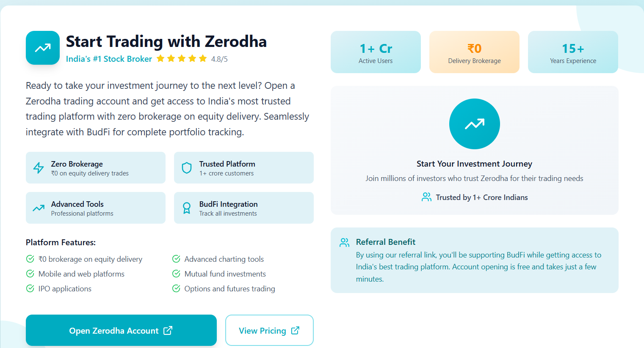Viewport: 644px width, 348px height.
Task: Click the large circular trending-up icon
Action: tap(474, 124)
